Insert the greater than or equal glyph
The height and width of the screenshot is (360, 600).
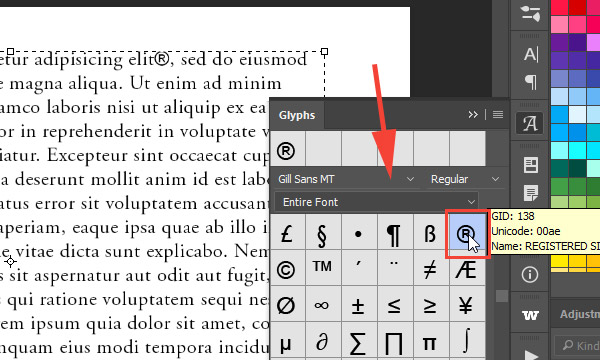point(430,304)
